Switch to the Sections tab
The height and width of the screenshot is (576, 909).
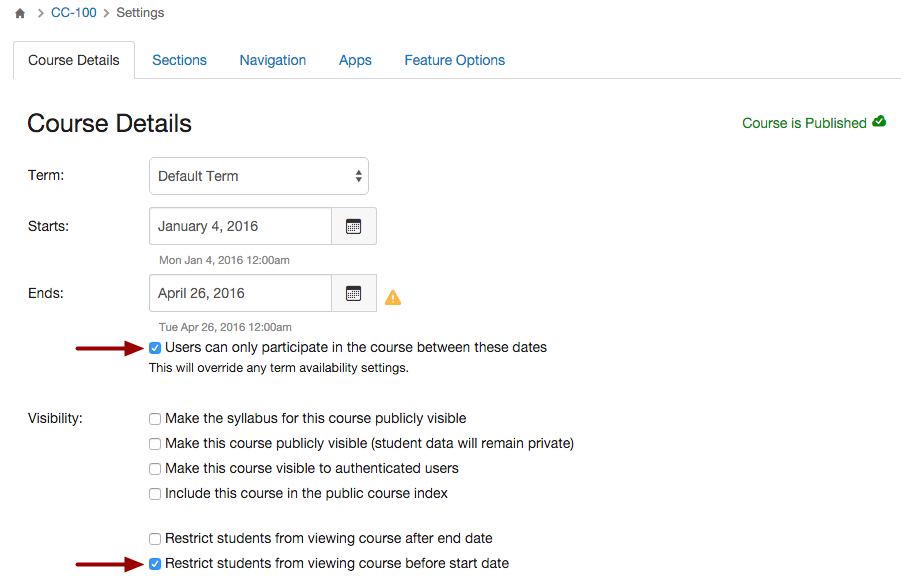(179, 60)
